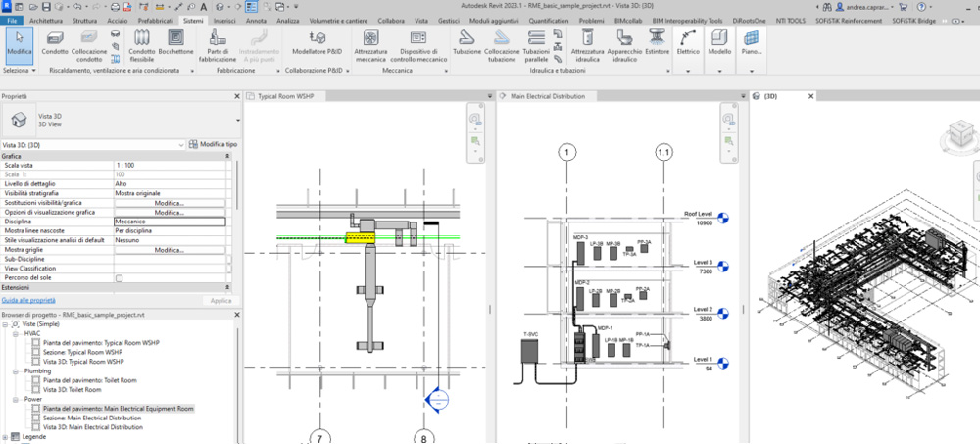Click the Text 'A' icon in quick access toolbar
980x444 pixels.
(203, 7)
